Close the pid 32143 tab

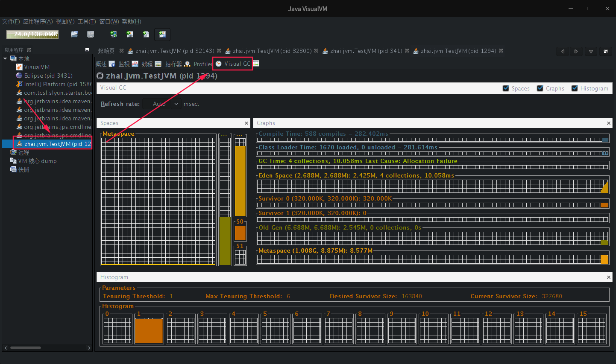pyautogui.click(x=219, y=51)
